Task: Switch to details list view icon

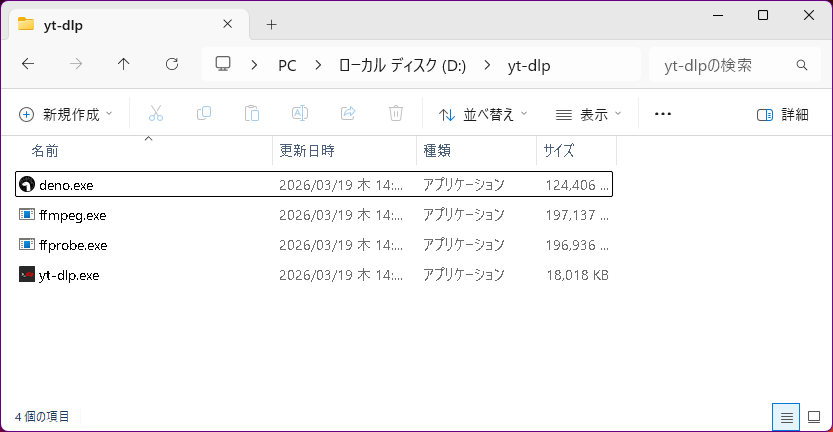Action: (x=786, y=417)
